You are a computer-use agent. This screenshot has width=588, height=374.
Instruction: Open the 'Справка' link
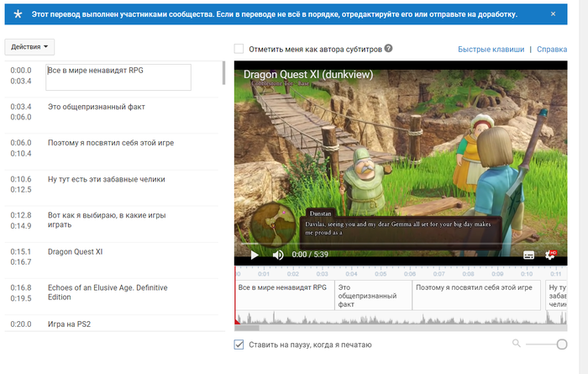551,50
